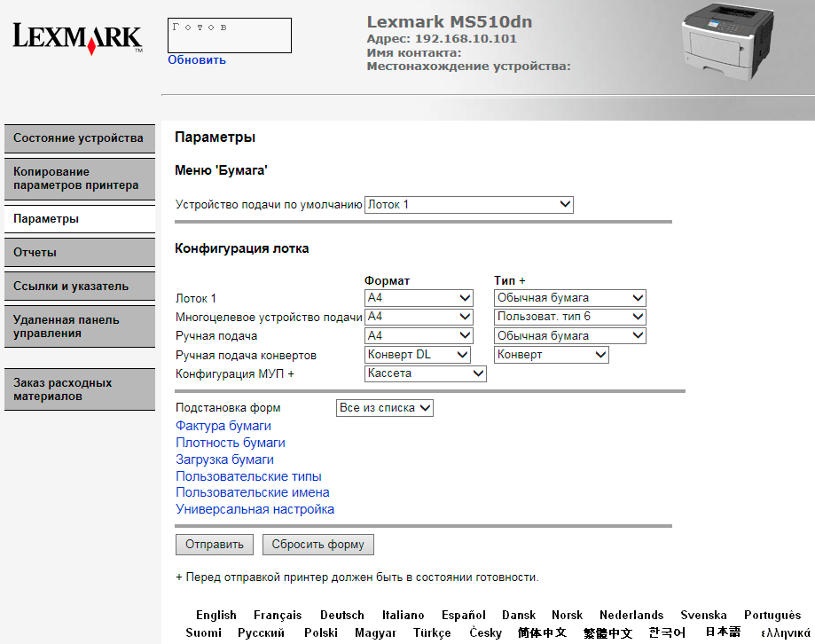
Task: Click the 'Готов' printer status display box
Action: [x=230, y=35]
